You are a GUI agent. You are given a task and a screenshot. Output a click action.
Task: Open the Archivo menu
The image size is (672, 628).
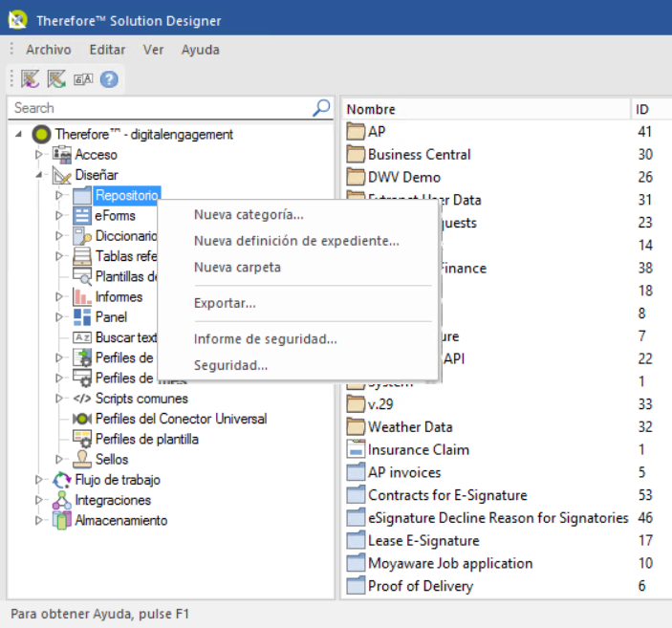(49, 50)
